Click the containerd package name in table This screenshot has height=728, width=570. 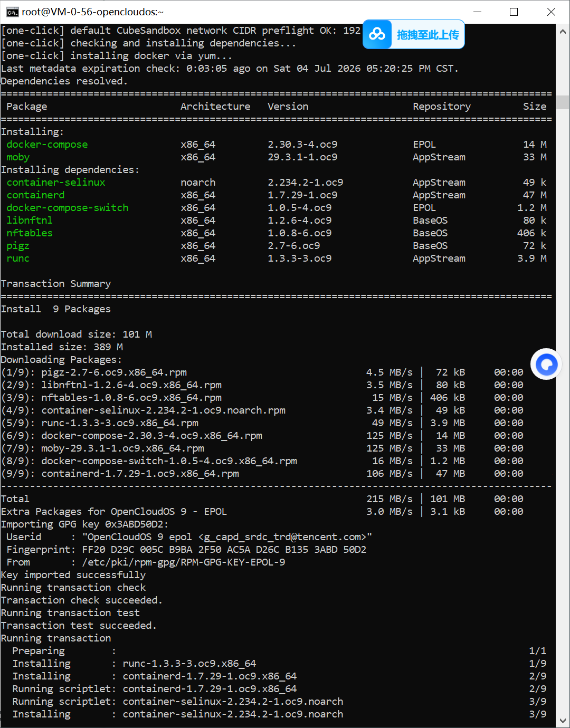[x=35, y=195]
